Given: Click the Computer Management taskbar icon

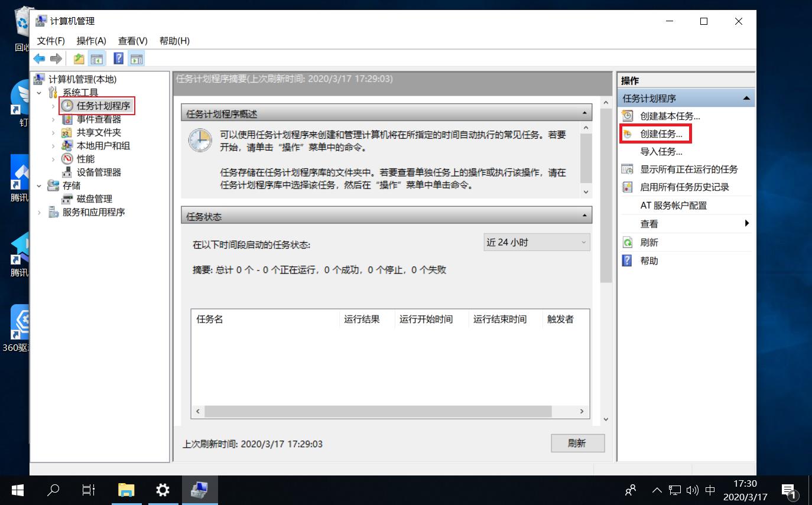Looking at the screenshot, I should click(x=199, y=490).
